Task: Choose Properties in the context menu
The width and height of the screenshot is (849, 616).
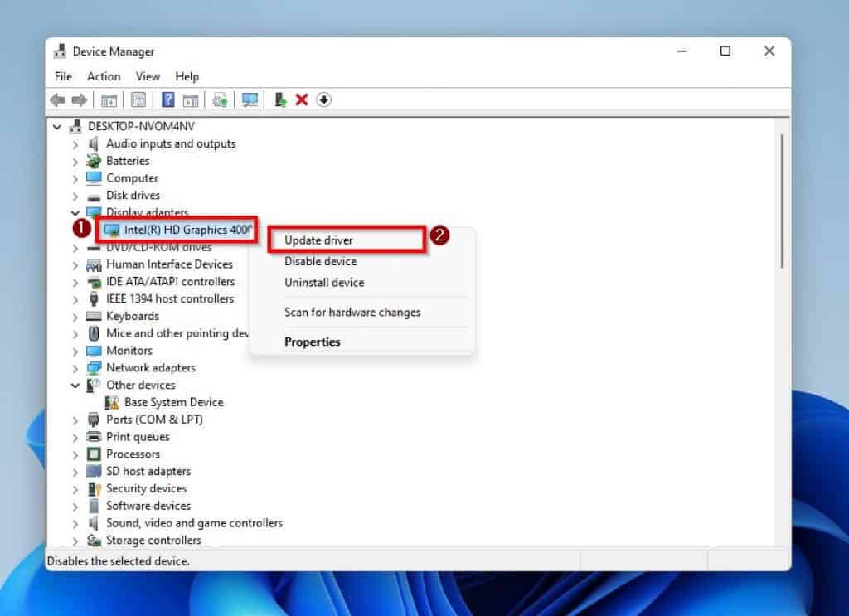Action: pos(313,342)
